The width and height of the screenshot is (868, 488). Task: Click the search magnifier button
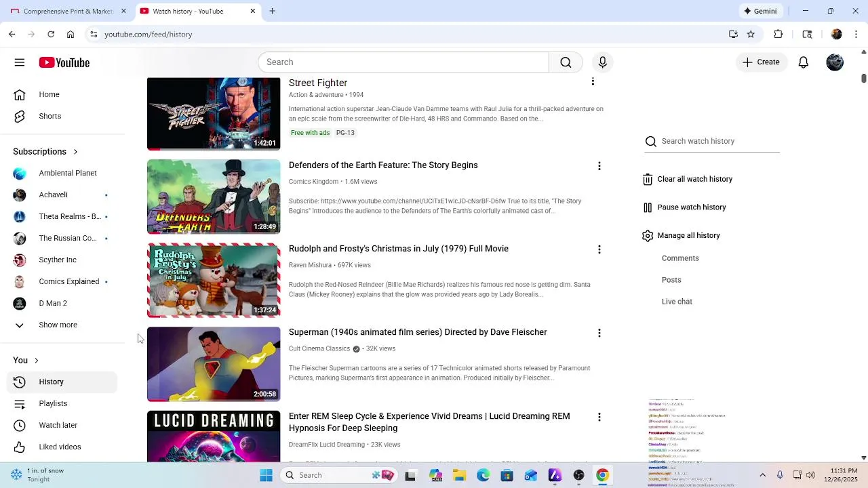(x=566, y=62)
